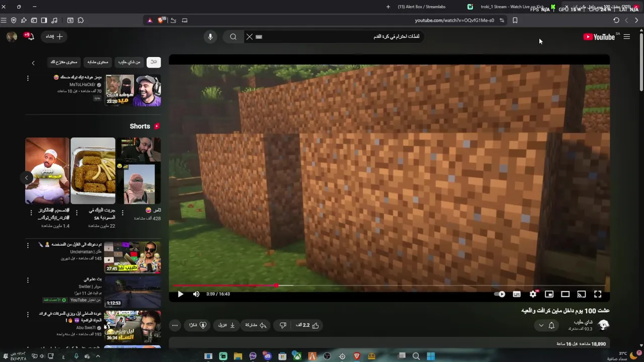Open options menu for the MsToLHaCKeR video
This screenshot has height=362, width=644.
[x=28, y=78]
